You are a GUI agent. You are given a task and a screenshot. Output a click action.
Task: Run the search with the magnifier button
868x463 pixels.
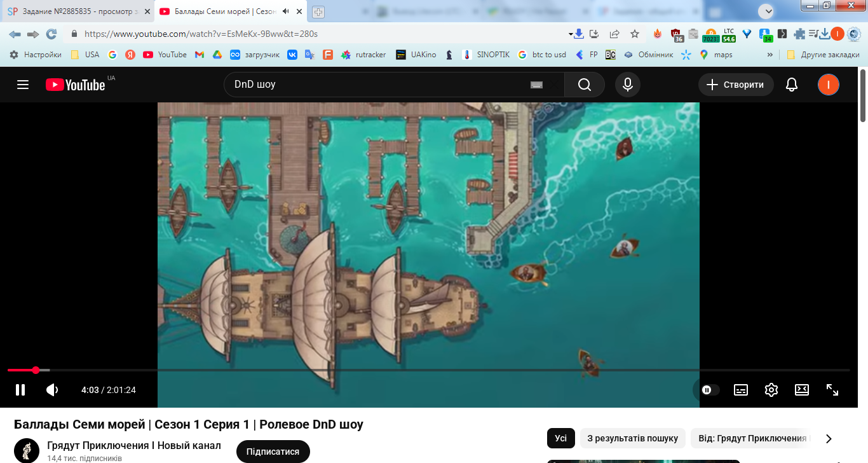click(585, 85)
